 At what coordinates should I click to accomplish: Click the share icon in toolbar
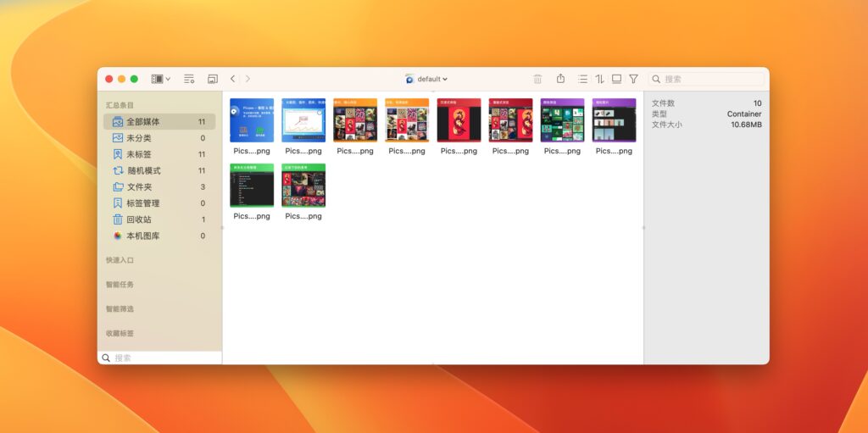point(561,79)
